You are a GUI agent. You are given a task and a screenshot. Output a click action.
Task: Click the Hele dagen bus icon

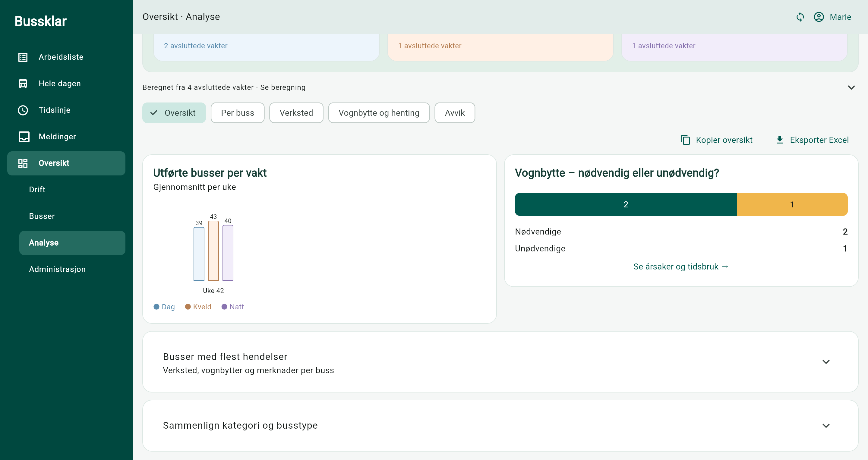23,83
